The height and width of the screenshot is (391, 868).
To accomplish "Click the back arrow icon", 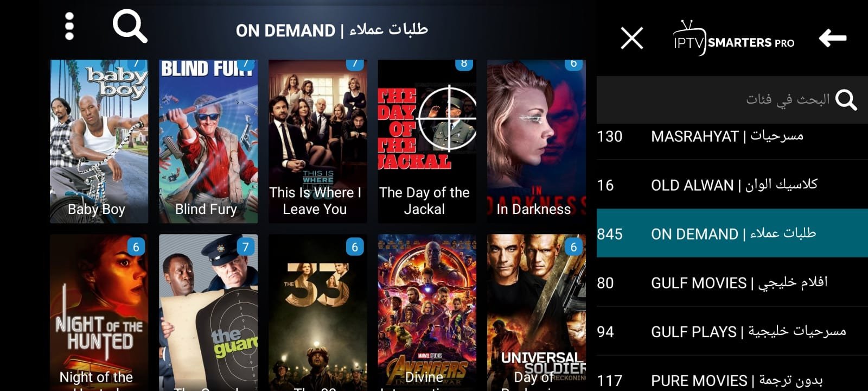I will point(833,39).
